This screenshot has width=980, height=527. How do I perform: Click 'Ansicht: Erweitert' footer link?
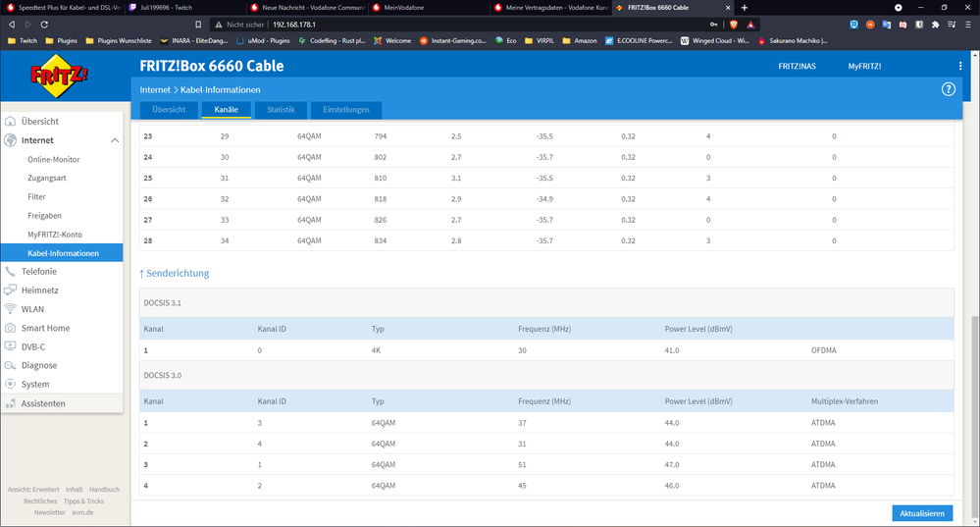(x=33, y=490)
